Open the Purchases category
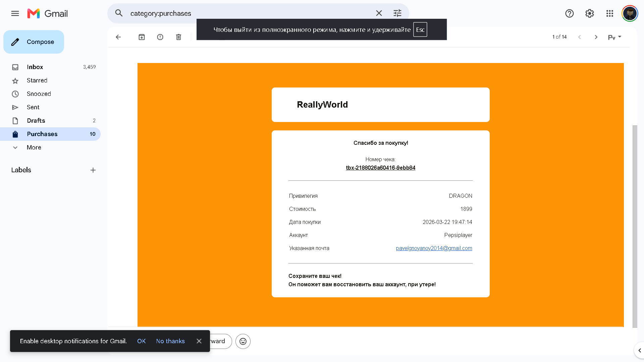 coord(50,134)
